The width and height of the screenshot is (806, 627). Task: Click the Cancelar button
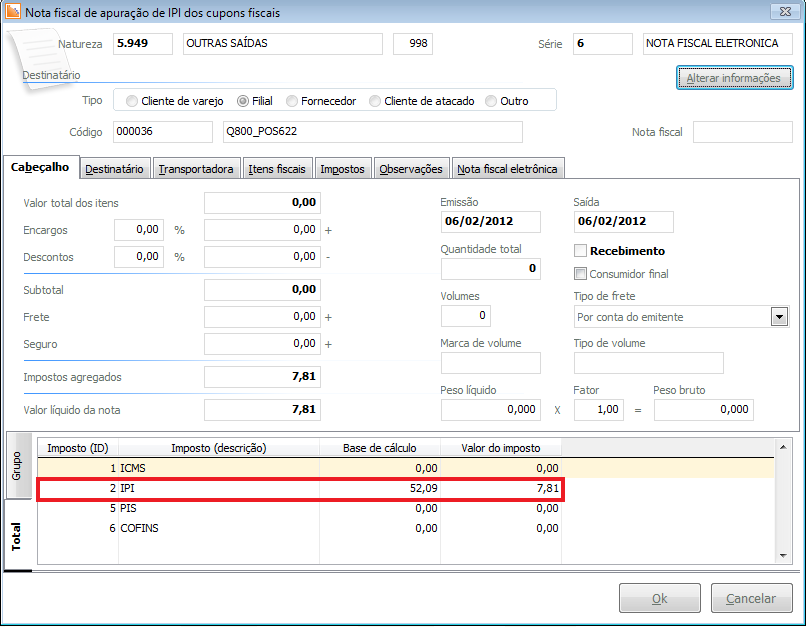pyautogui.click(x=751, y=598)
